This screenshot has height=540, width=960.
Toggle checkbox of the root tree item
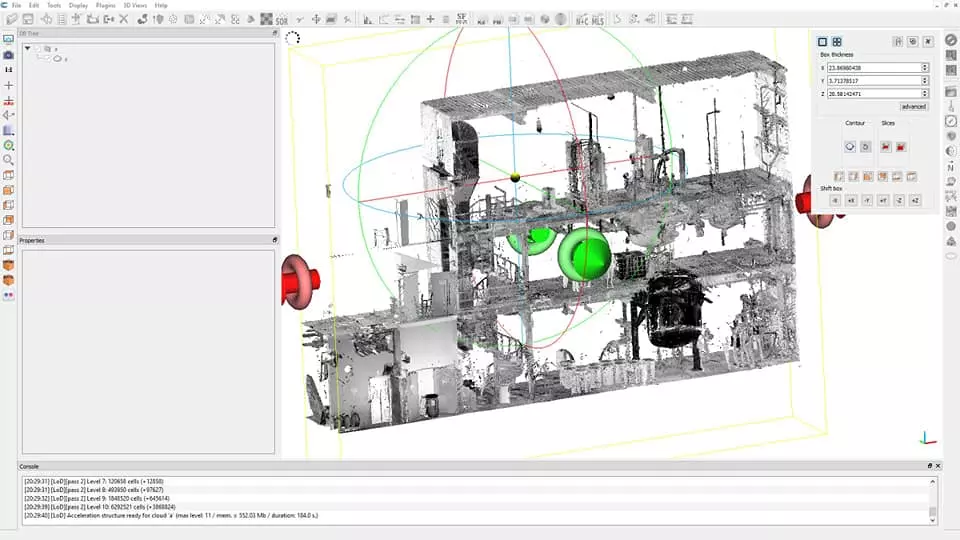pos(38,48)
